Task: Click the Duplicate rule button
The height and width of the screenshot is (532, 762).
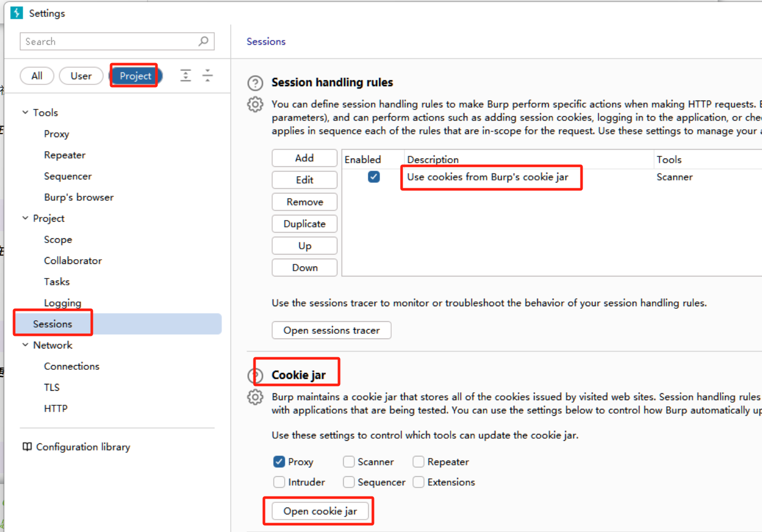Action: (305, 224)
